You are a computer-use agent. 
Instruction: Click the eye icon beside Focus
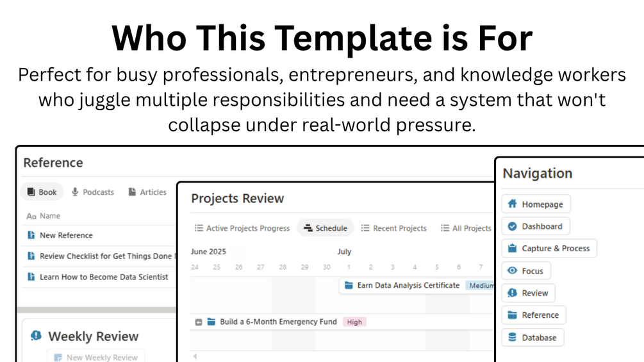click(x=512, y=270)
